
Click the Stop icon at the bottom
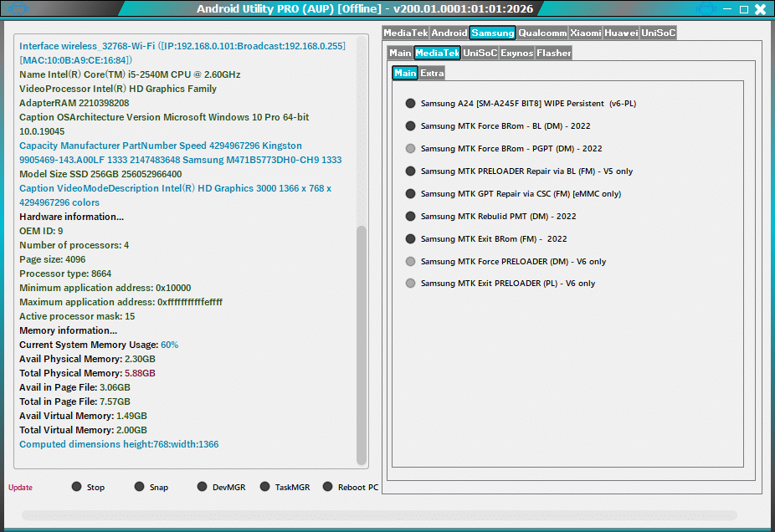pyautogui.click(x=77, y=487)
